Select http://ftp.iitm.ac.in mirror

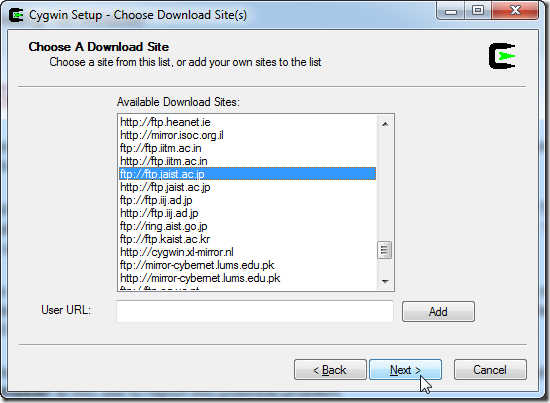tap(247, 161)
